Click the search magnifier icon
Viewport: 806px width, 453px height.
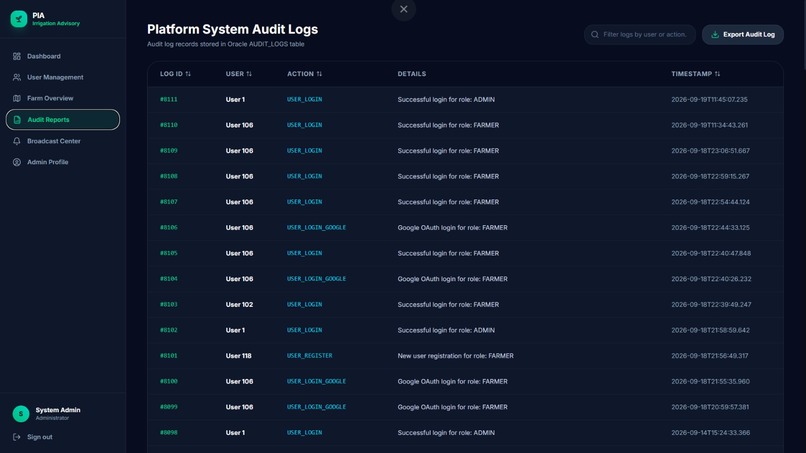point(595,34)
